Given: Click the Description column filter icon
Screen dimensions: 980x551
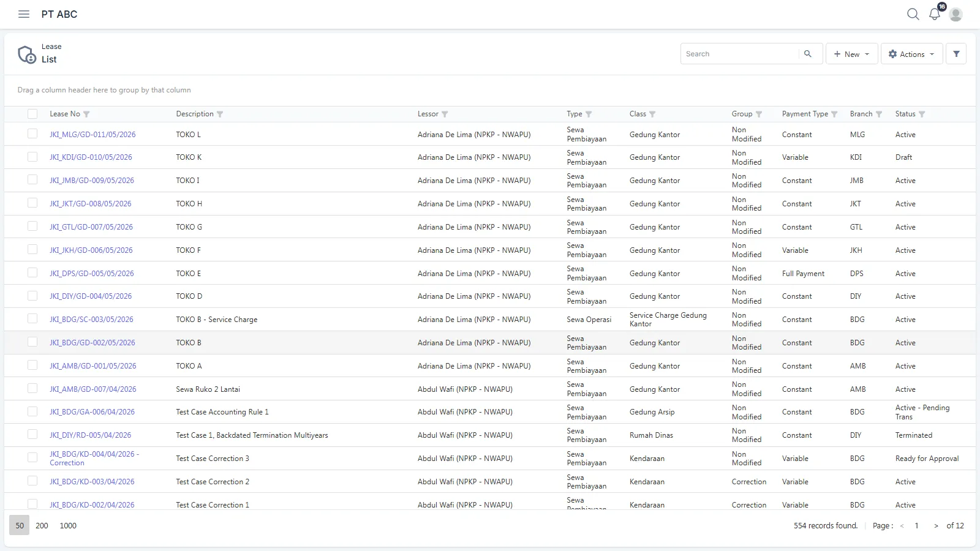Looking at the screenshot, I should tap(220, 114).
